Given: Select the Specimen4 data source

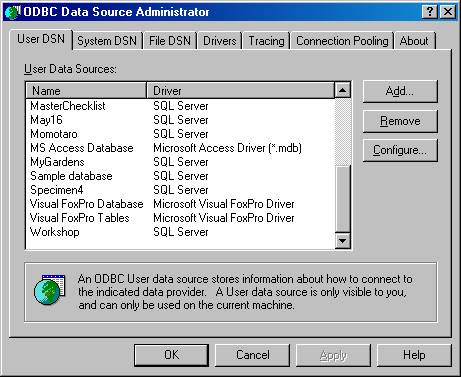Looking at the screenshot, I should click(x=56, y=190).
